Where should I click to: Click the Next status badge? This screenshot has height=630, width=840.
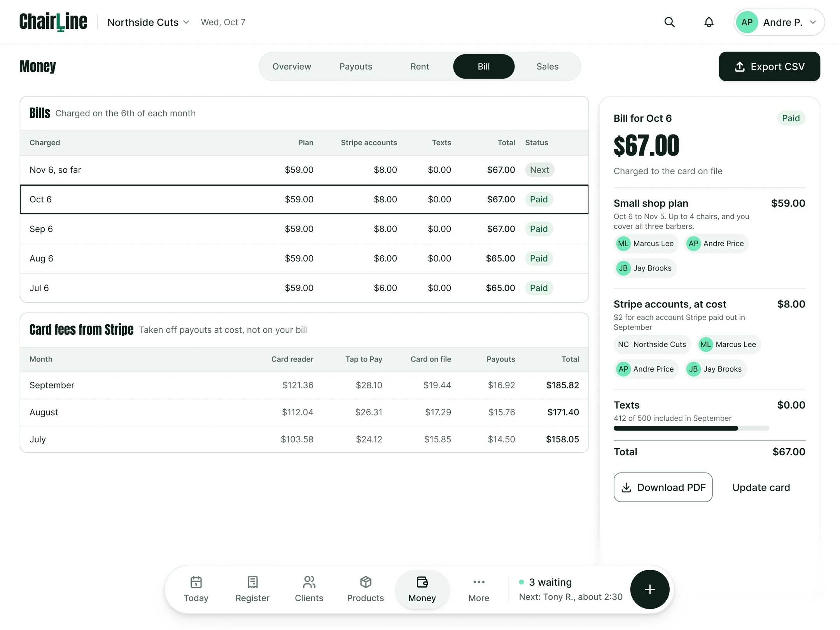(x=539, y=170)
